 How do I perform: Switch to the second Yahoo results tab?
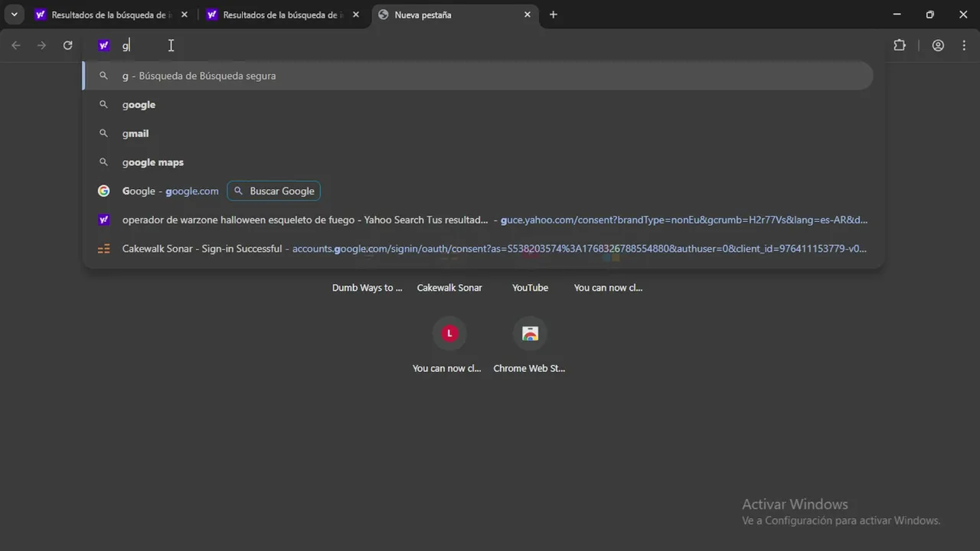click(283, 15)
